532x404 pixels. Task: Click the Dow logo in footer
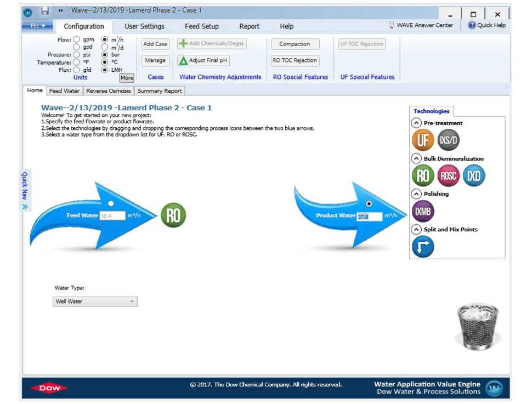click(49, 388)
